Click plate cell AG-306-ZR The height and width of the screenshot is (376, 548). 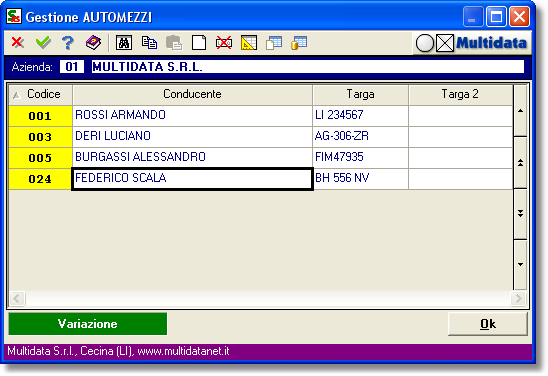(360, 137)
